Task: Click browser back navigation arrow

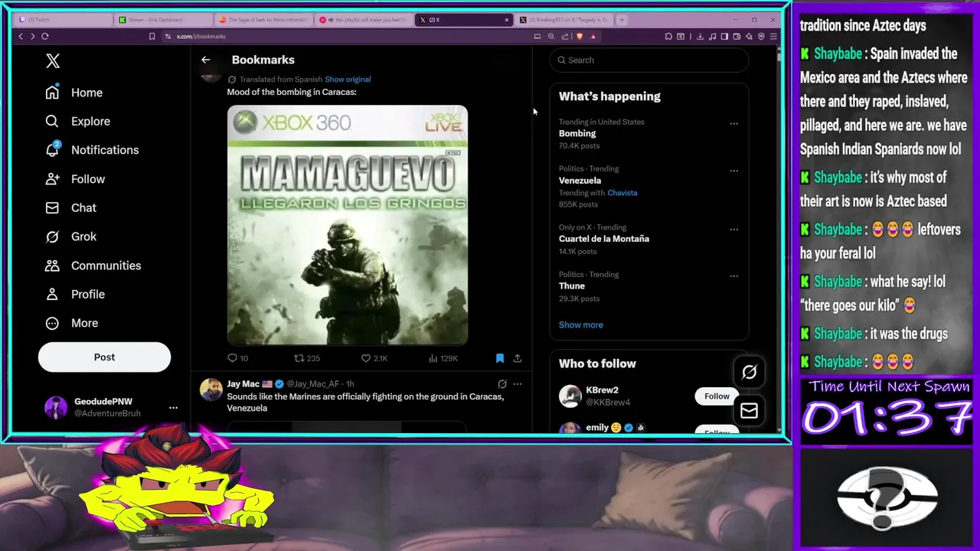Action: pos(21,36)
